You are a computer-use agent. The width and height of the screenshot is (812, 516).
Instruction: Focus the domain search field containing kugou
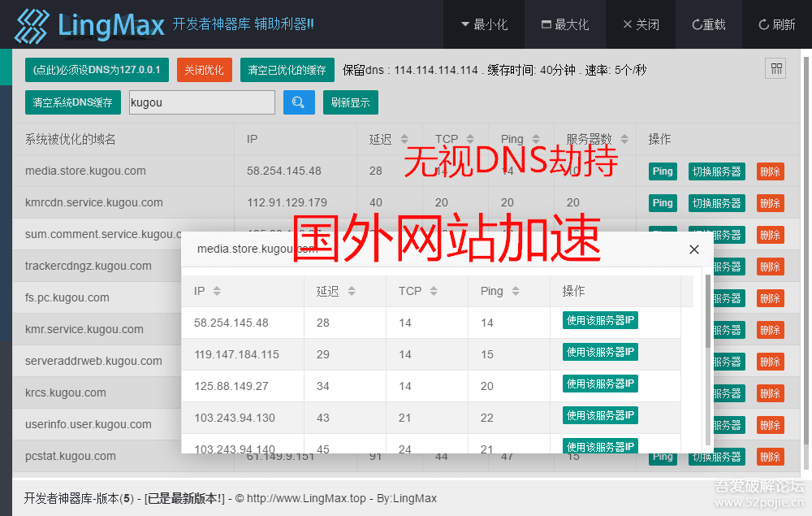[x=202, y=102]
